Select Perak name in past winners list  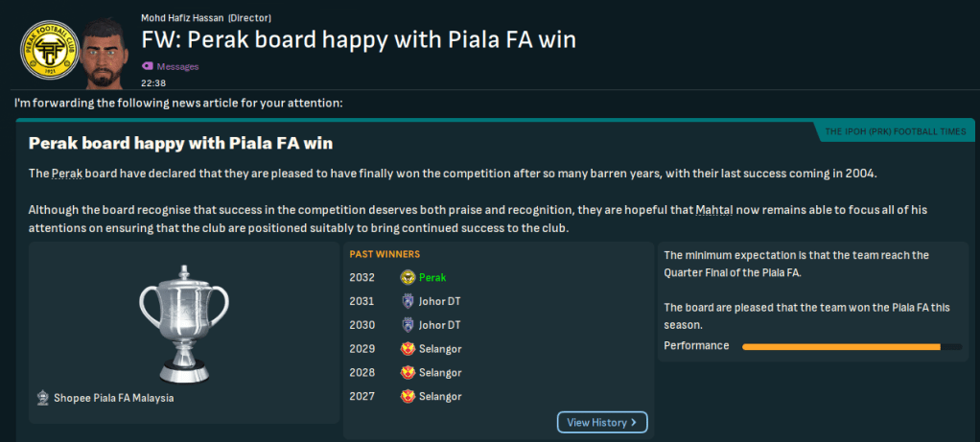tap(433, 277)
